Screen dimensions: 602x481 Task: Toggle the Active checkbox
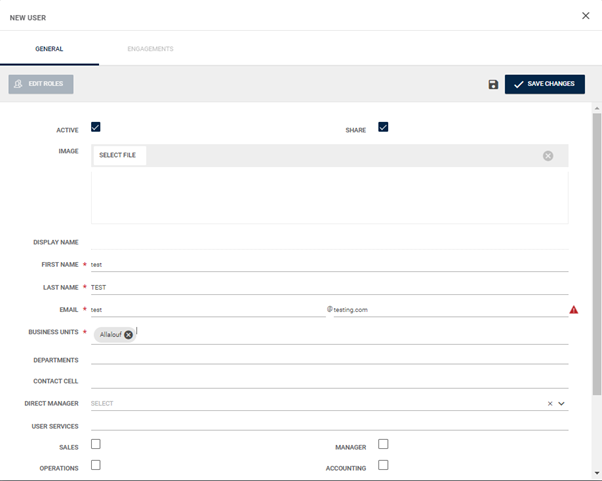[96, 127]
